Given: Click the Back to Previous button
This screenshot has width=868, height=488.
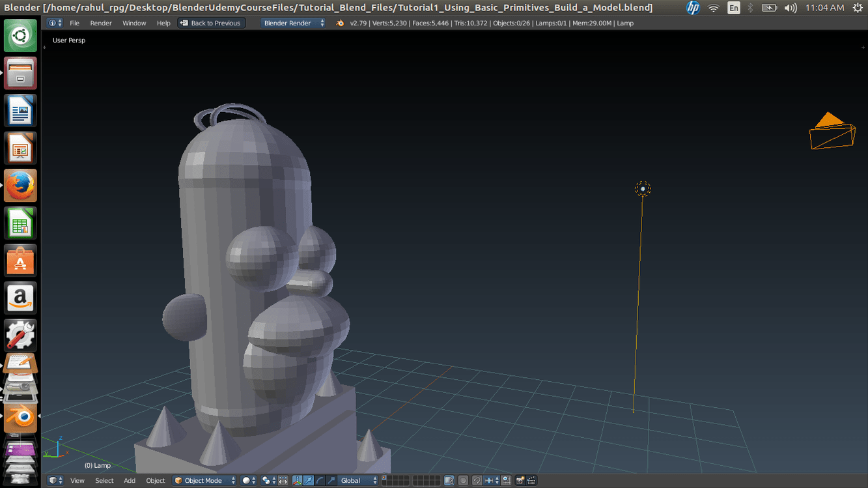Looking at the screenshot, I should click(x=211, y=22).
